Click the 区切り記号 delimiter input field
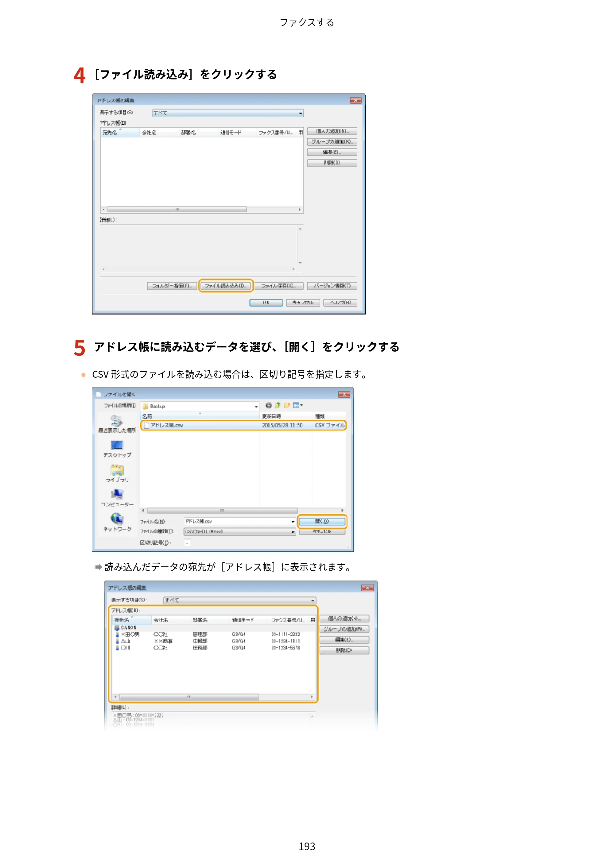Viewport: 614px width, 868px height. (x=187, y=543)
